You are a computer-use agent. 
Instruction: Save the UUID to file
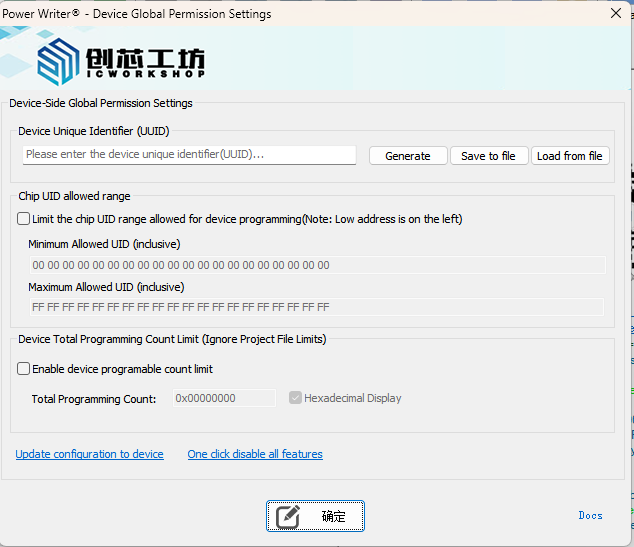(489, 156)
